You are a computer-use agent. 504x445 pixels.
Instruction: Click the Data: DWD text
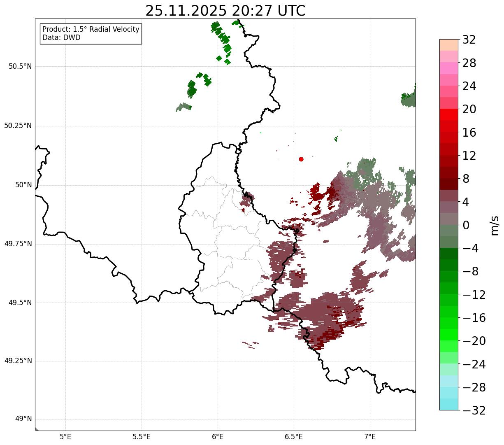click(x=62, y=37)
